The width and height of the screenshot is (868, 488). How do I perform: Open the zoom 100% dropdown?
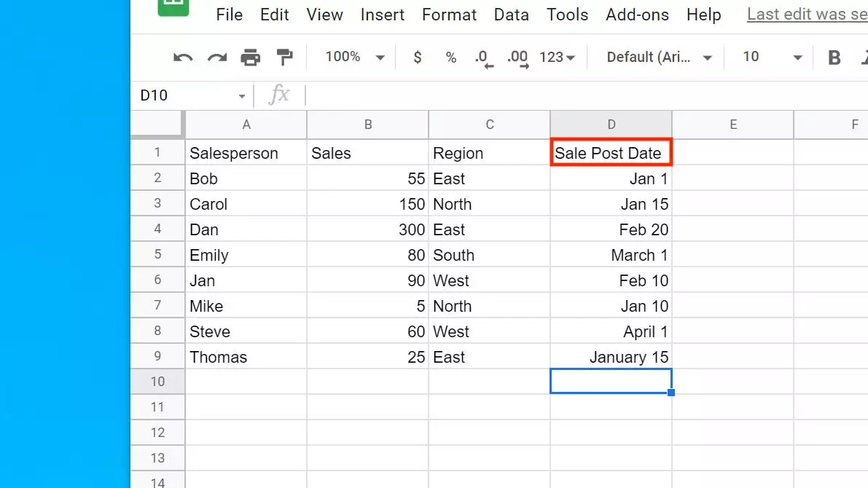[355, 58]
